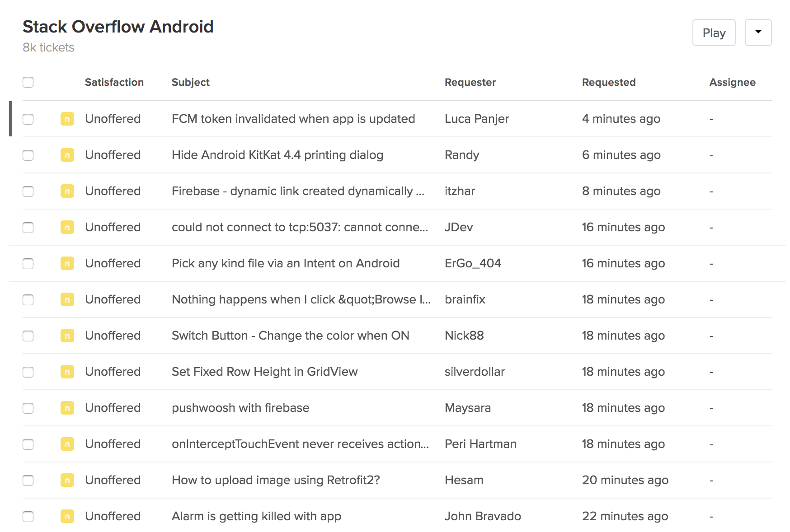Click the status icon for ErGo_404's ticket

coord(67,264)
